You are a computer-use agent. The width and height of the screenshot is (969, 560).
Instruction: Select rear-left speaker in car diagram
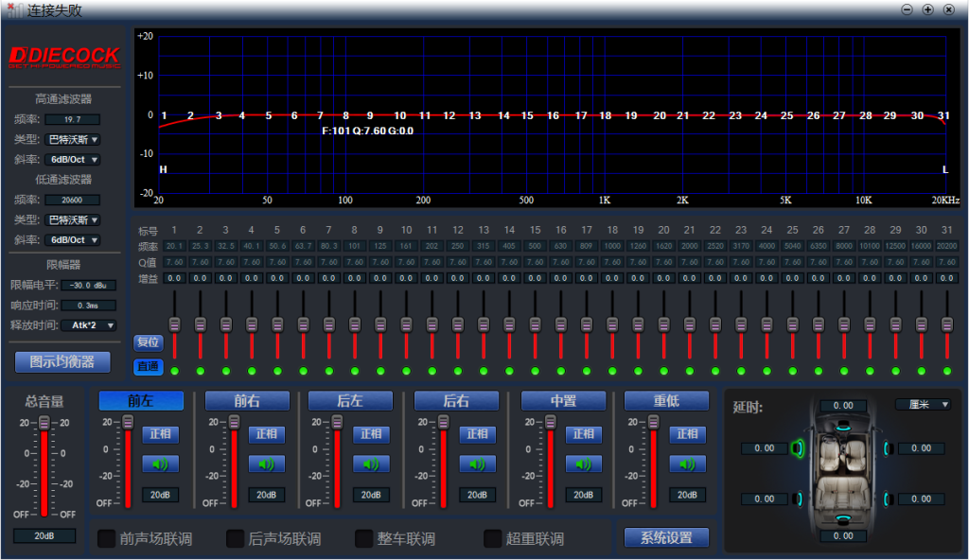(799, 499)
